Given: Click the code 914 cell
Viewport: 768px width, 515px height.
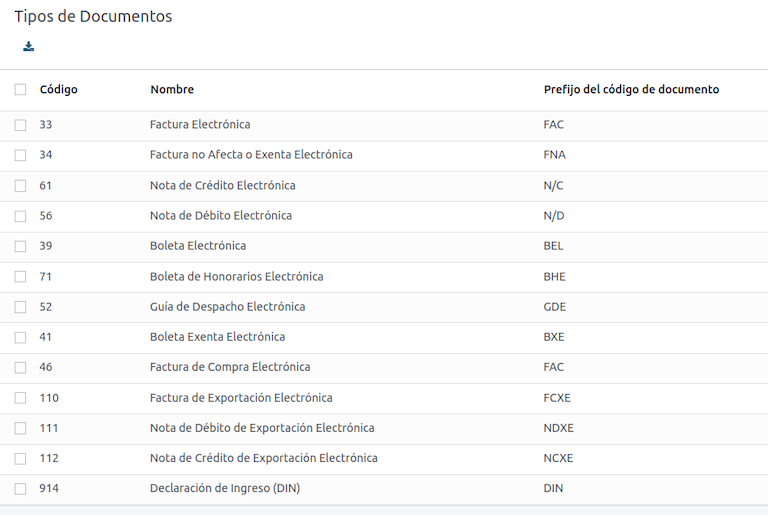Looking at the screenshot, I should point(49,489).
